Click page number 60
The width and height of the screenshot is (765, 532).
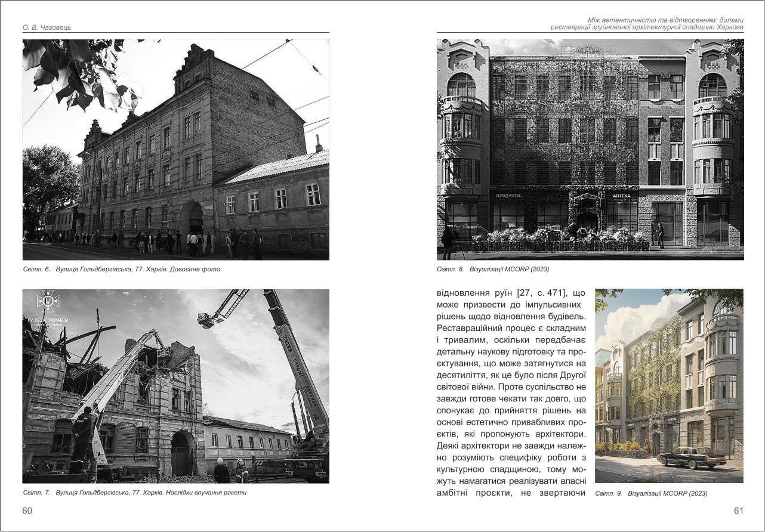[27, 511]
